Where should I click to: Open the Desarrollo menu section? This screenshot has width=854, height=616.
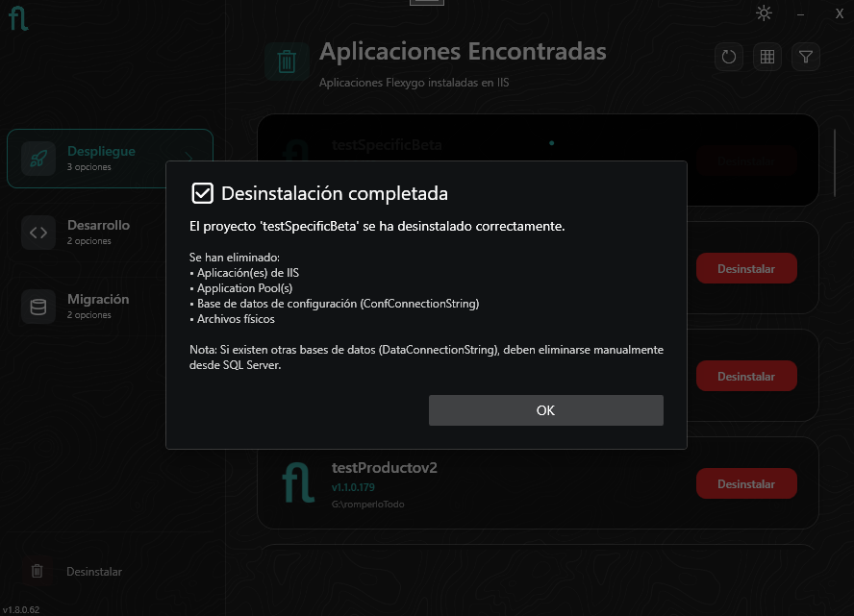tap(110, 233)
